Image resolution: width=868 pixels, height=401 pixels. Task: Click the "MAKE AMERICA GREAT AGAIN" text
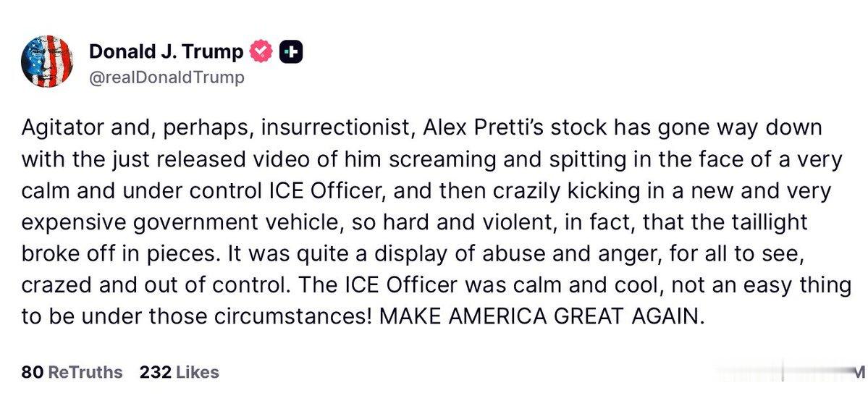tap(538, 316)
